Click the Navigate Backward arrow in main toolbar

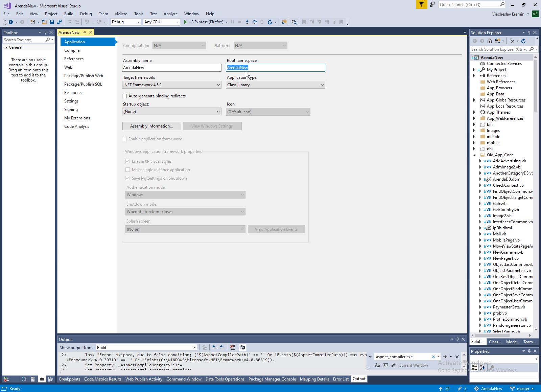[x=11, y=22]
